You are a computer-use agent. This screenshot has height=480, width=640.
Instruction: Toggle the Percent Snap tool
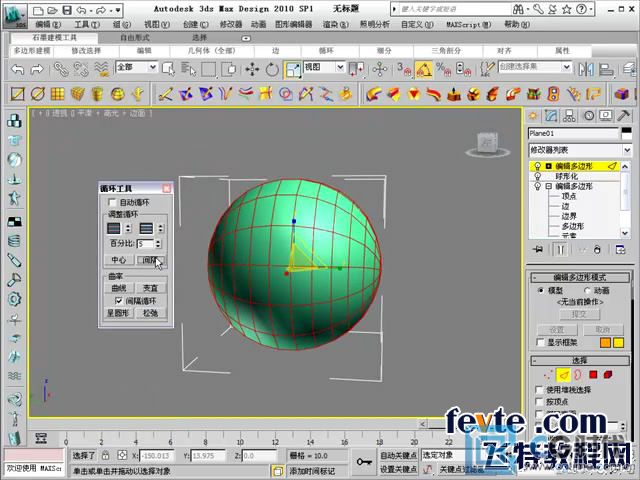tap(443, 69)
